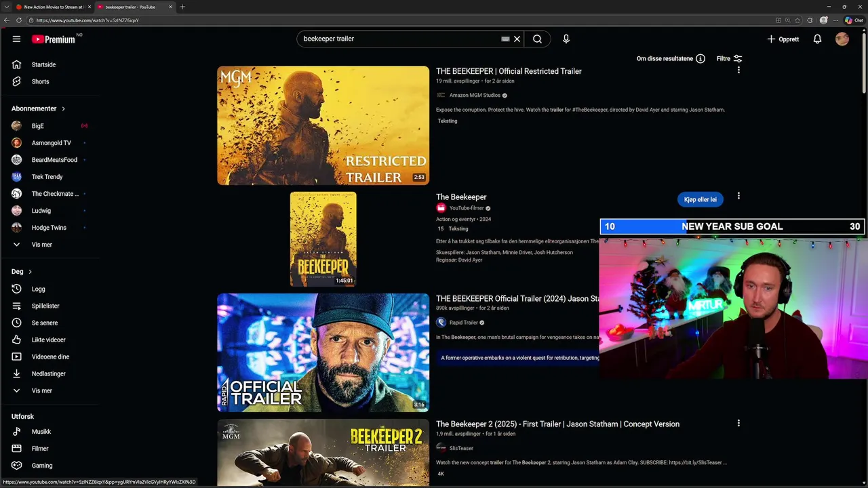Play the Restricted Trailer thumbnail
The image size is (868, 488).
pyautogui.click(x=323, y=125)
